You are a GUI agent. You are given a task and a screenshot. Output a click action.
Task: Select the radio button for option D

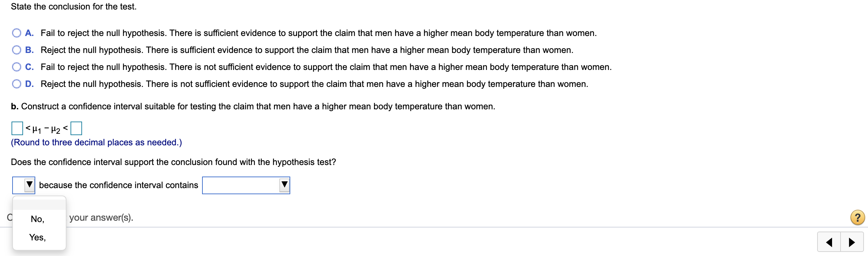[x=16, y=84]
